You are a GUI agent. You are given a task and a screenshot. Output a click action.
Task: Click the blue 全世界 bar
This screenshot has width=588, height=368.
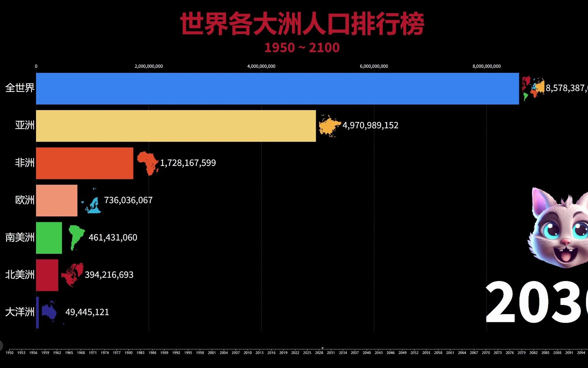click(277, 89)
